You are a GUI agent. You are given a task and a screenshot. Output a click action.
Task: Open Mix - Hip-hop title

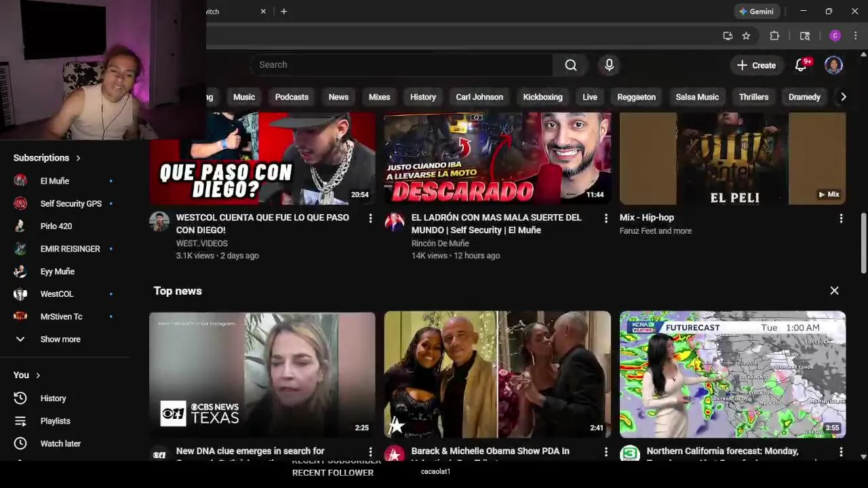647,218
